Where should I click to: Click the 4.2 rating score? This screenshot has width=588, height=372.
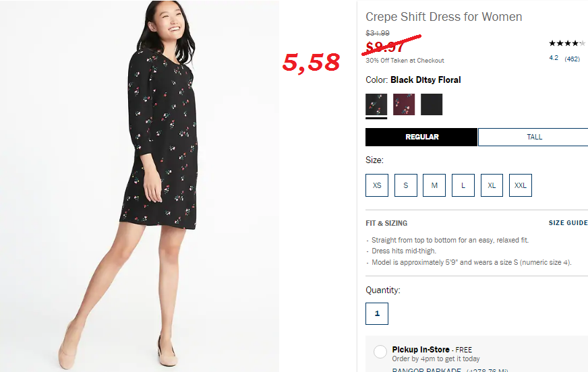pos(554,58)
